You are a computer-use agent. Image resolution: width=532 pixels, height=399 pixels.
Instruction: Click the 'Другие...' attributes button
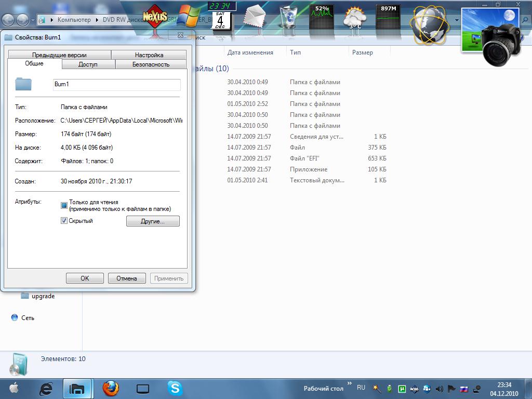pos(153,221)
